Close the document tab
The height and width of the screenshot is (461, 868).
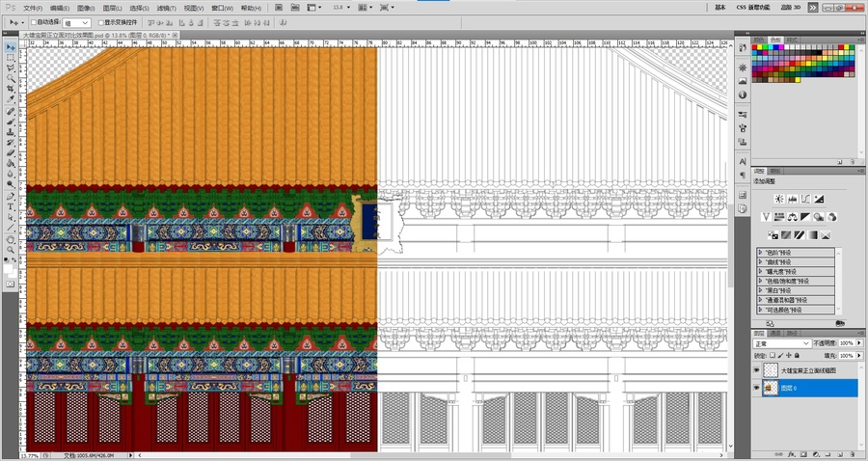pos(175,35)
